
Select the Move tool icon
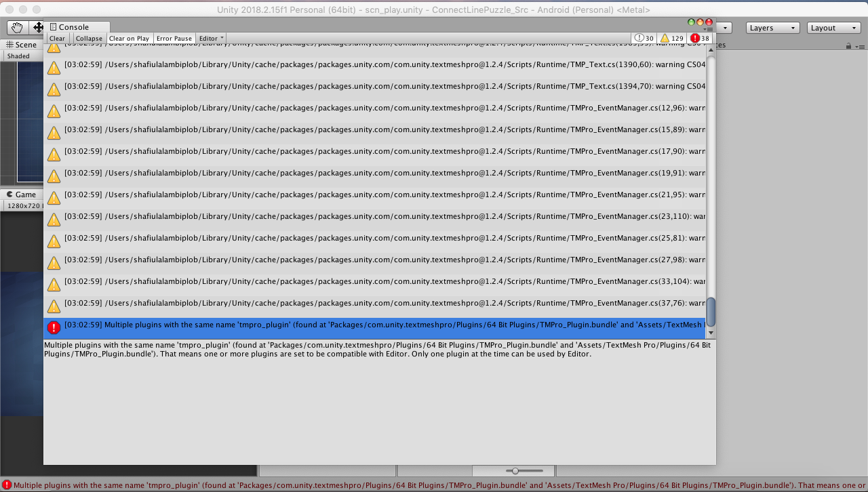click(x=38, y=27)
